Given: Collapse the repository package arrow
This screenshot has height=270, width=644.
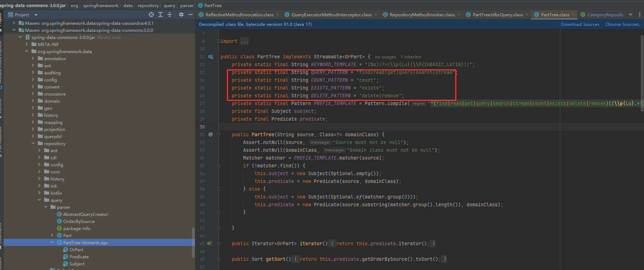Looking at the screenshot, I should click(33, 143).
